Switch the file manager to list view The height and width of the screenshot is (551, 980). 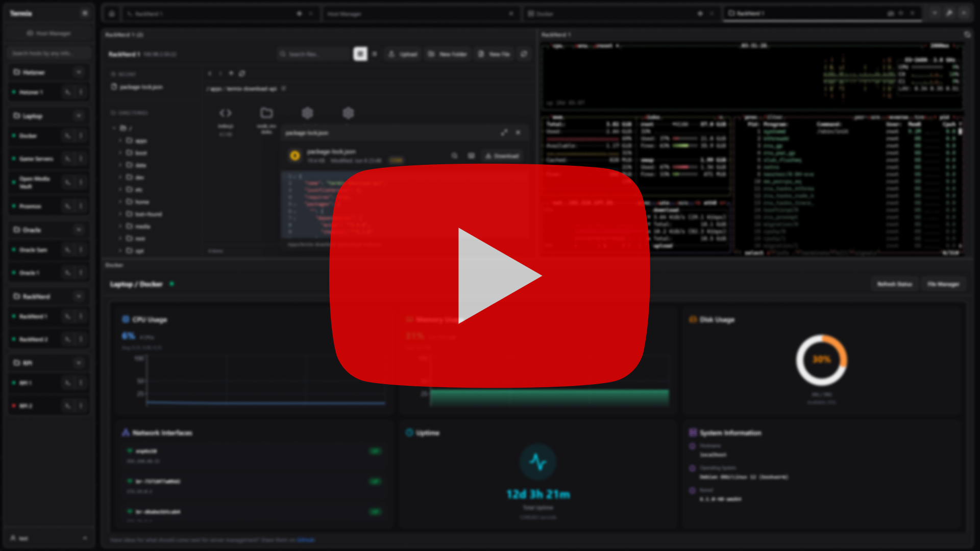click(x=375, y=54)
